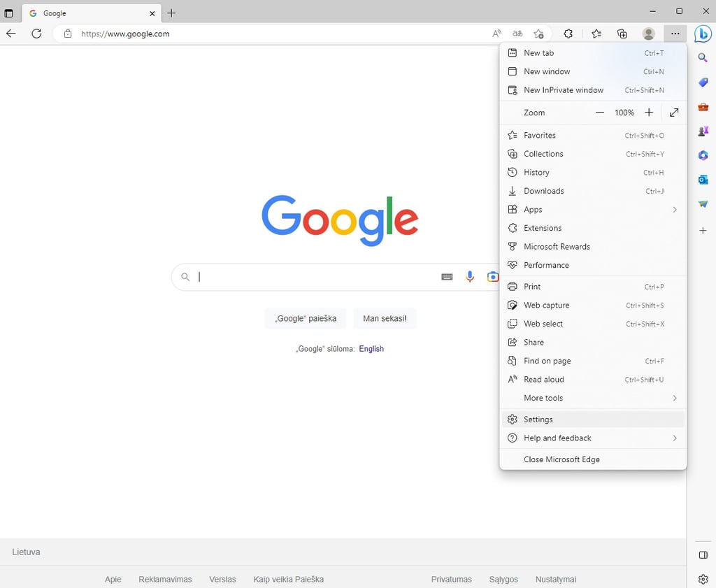Click the Google tab
716x588 pixels.
coord(92,13)
